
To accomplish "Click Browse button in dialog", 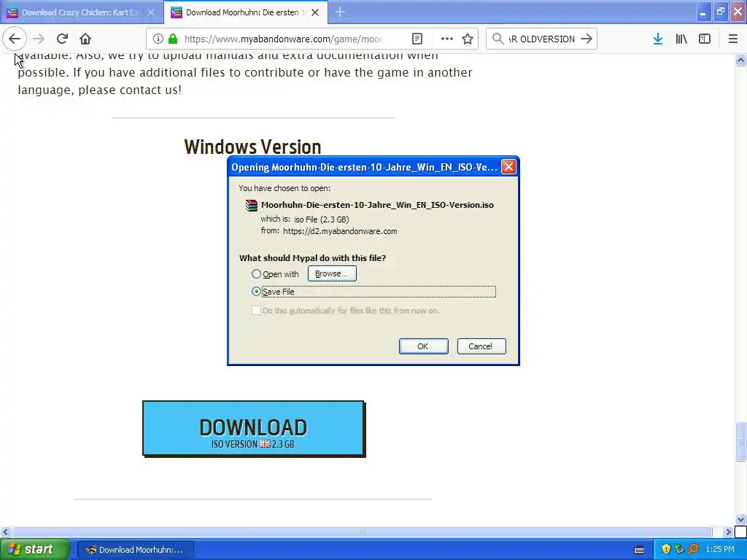I will click(332, 273).
